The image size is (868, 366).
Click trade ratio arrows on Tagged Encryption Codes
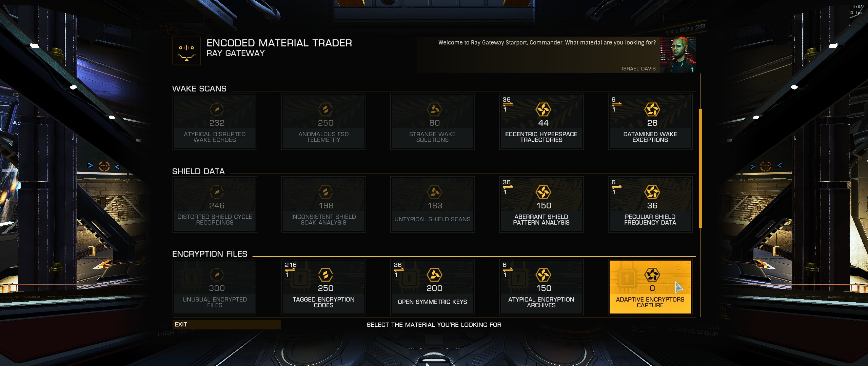[290, 270]
